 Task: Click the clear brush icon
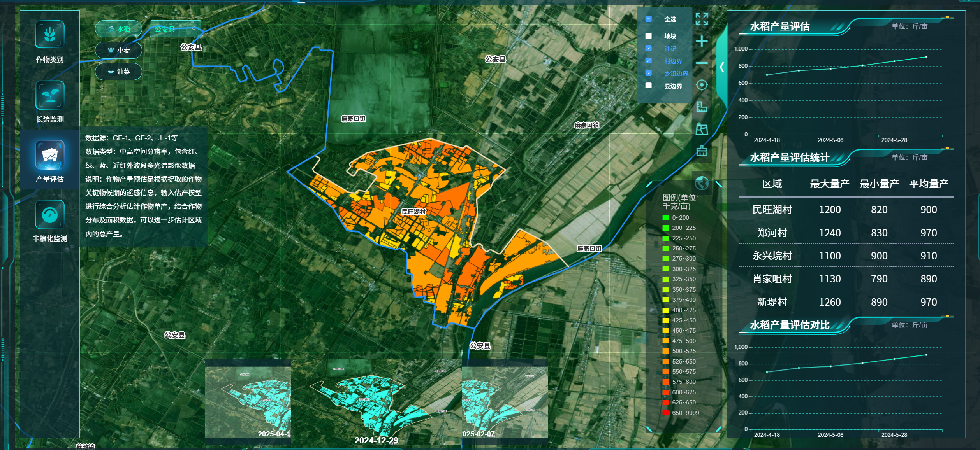click(x=702, y=151)
